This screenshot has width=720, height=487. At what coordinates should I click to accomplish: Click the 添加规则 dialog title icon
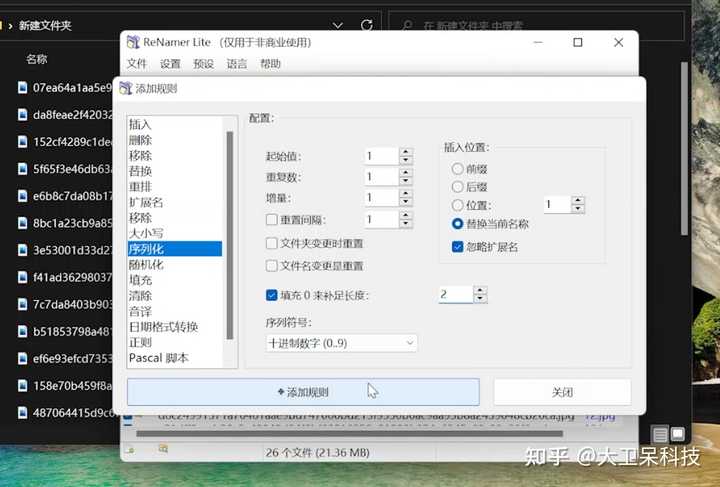[125, 88]
